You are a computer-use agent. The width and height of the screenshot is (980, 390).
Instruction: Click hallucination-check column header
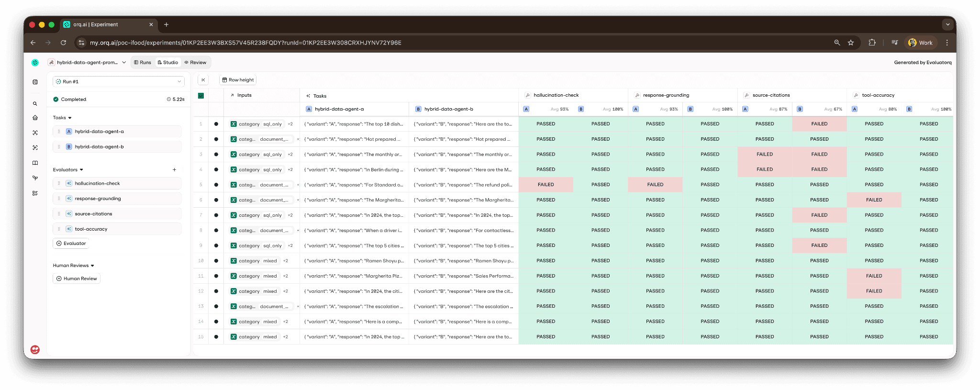[x=573, y=95]
